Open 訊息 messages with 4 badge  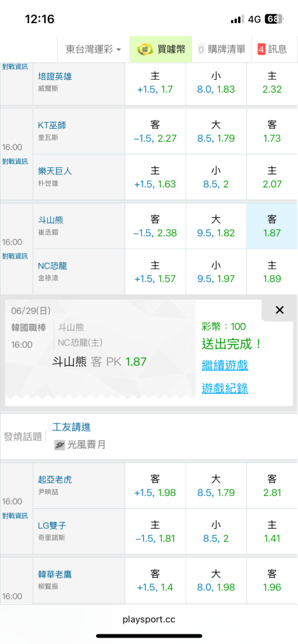pyautogui.click(x=272, y=50)
